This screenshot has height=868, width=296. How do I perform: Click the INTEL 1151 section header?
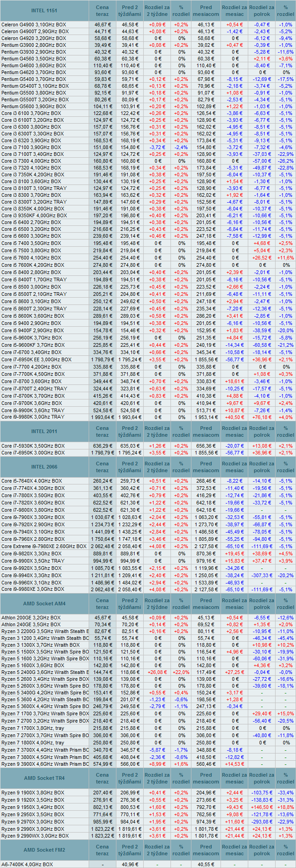[45, 10]
